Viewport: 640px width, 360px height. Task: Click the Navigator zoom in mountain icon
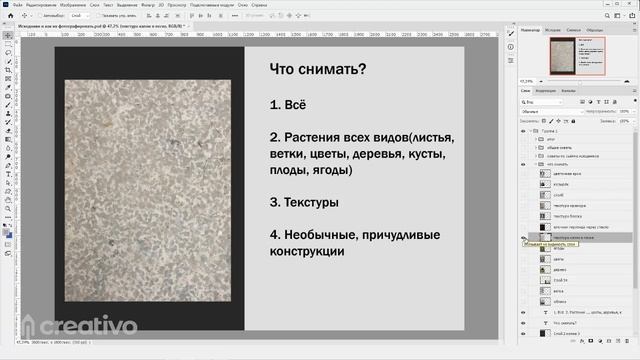click(x=627, y=81)
